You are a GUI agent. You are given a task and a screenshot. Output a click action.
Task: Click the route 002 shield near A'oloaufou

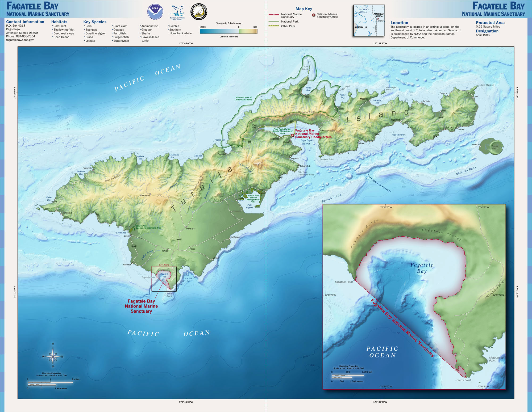pos(159,195)
